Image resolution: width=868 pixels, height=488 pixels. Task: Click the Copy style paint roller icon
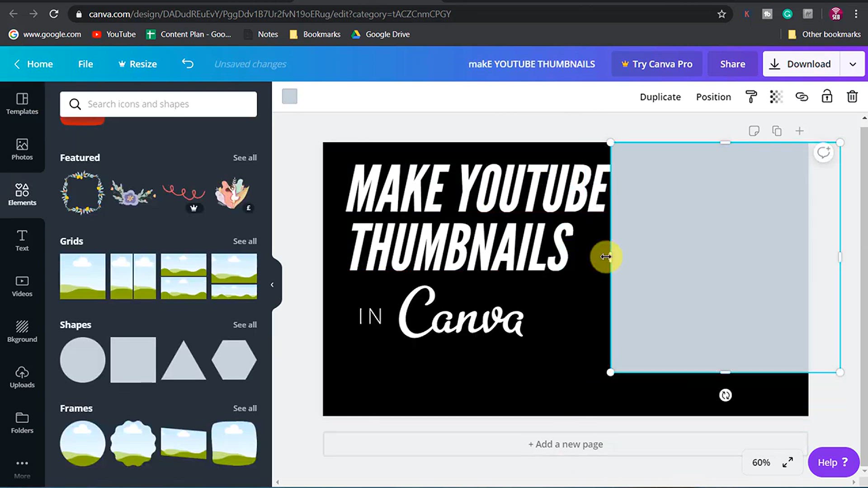click(x=751, y=97)
